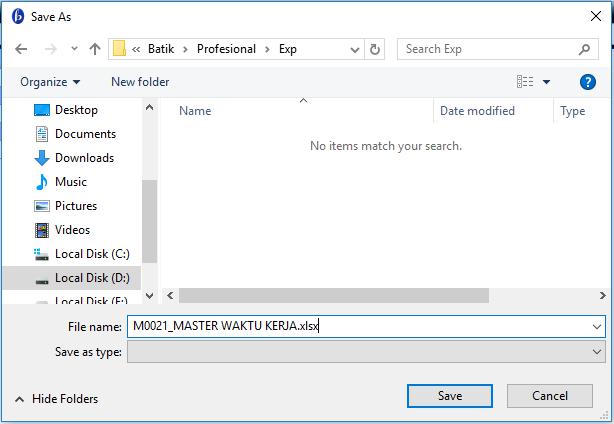This screenshot has width=614, height=424.
Task: Refresh the Exp folder view
Action: point(376,49)
